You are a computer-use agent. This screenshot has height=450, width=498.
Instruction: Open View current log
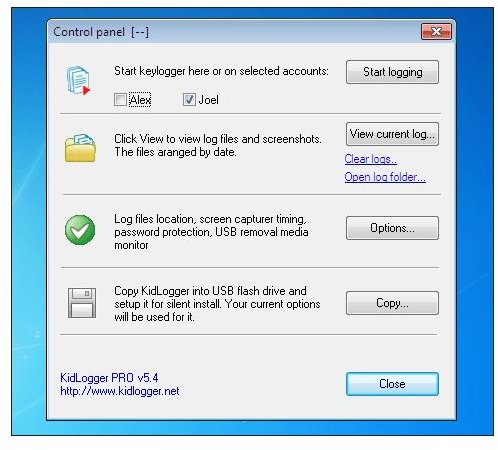pyautogui.click(x=392, y=134)
